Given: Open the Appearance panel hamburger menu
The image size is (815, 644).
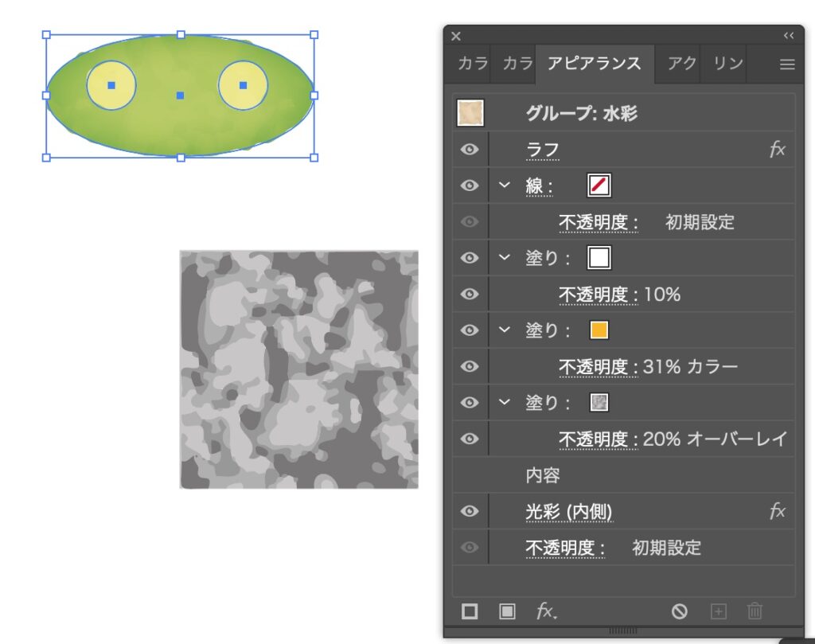Looking at the screenshot, I should 786,65.
